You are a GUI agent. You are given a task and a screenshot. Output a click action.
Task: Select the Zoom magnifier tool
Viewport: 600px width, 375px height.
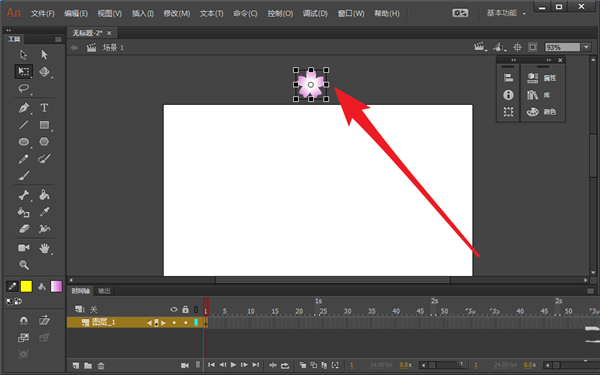[x=24, y=265]
